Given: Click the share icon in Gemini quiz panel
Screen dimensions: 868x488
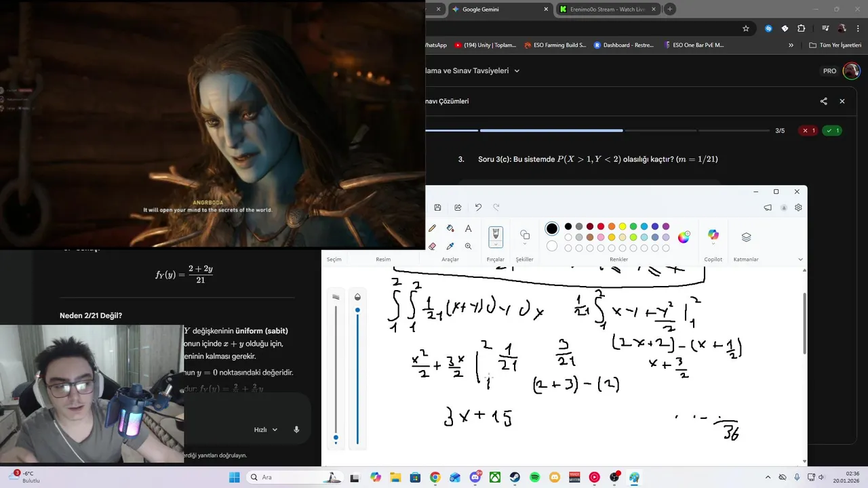Looking at the screenshot, I should [823, 101].
